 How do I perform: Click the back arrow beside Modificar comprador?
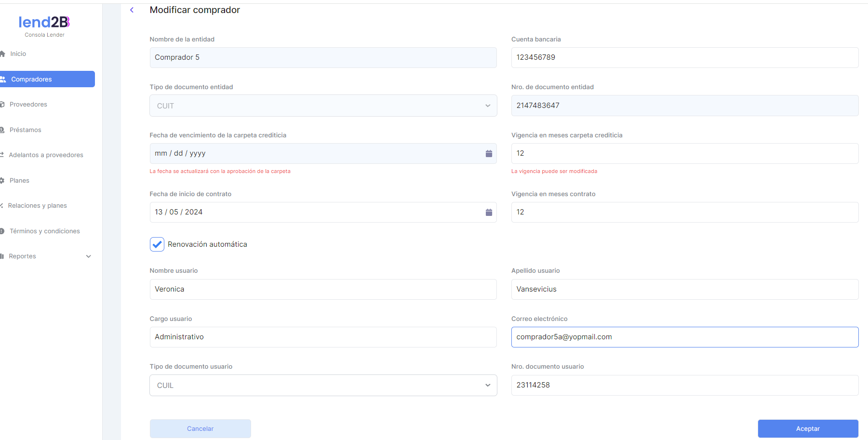(x=132, y=10)
